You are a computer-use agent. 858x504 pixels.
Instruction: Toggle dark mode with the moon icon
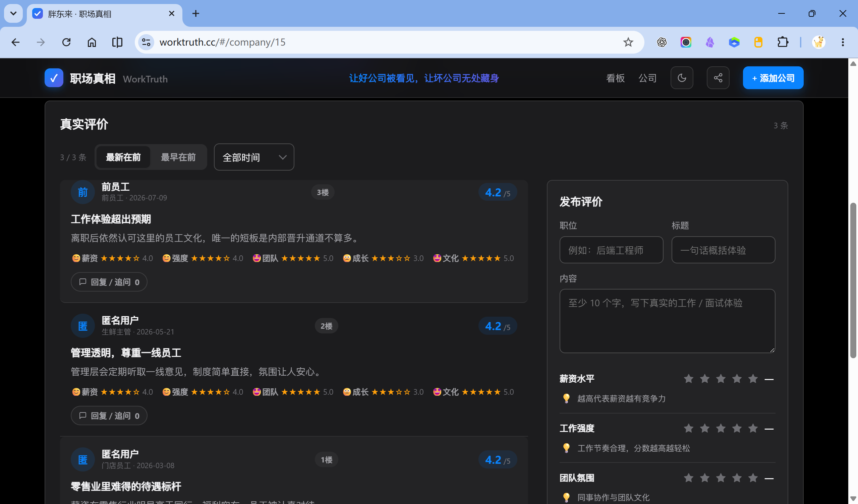coord(682,78)
